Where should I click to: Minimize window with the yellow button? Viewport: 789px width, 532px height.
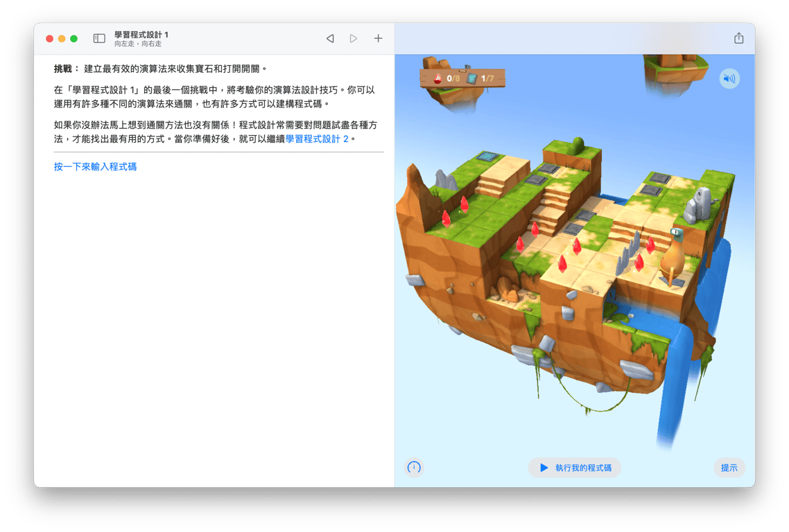point(62,39)
